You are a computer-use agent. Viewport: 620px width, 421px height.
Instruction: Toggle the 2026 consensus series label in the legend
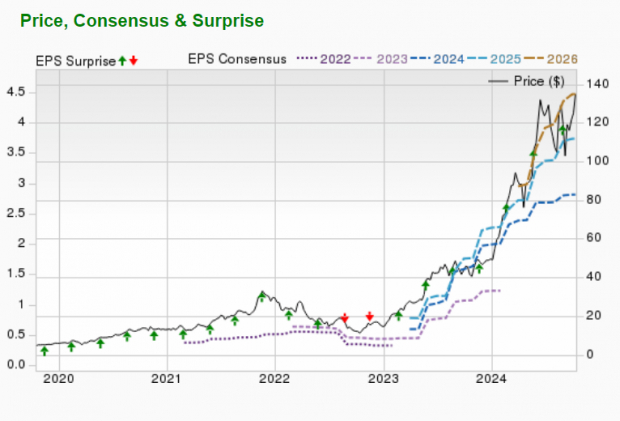[x=562, y=59]
